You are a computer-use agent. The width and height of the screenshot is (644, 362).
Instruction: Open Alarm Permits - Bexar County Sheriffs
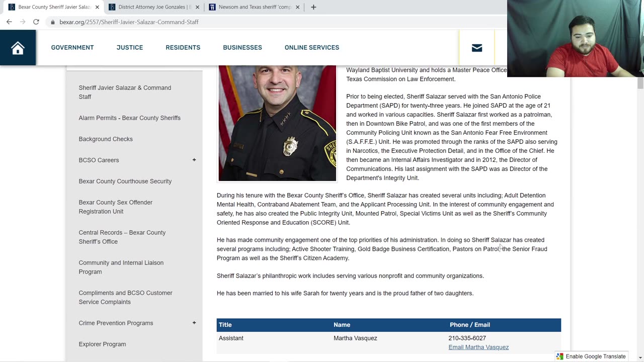pos(129,118)
